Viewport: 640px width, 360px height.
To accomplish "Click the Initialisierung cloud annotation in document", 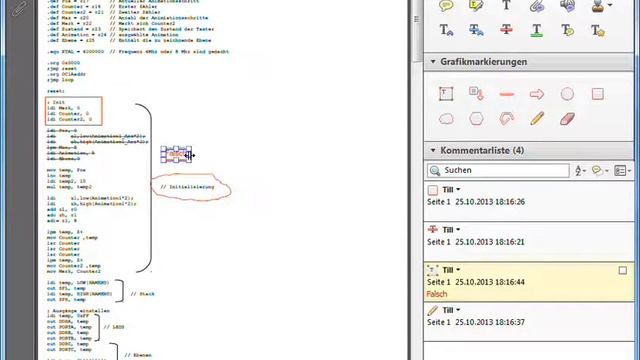I will click(x=191, y=187).
